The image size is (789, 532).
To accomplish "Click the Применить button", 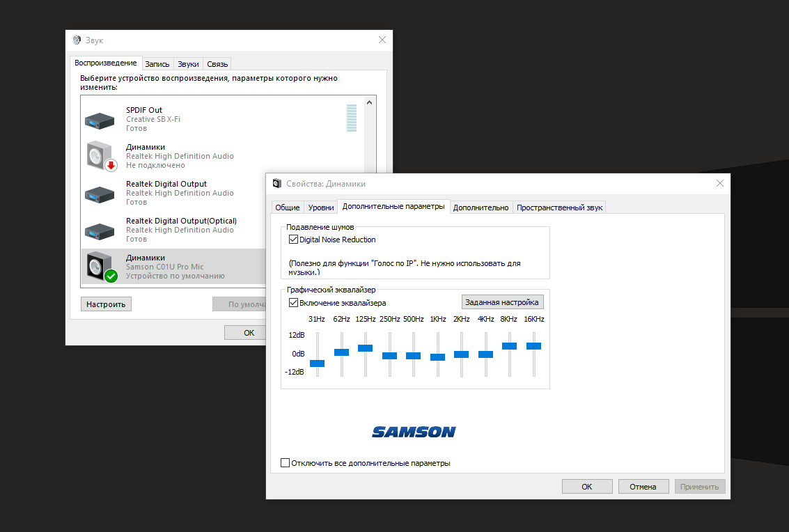I will click(699, 487).
